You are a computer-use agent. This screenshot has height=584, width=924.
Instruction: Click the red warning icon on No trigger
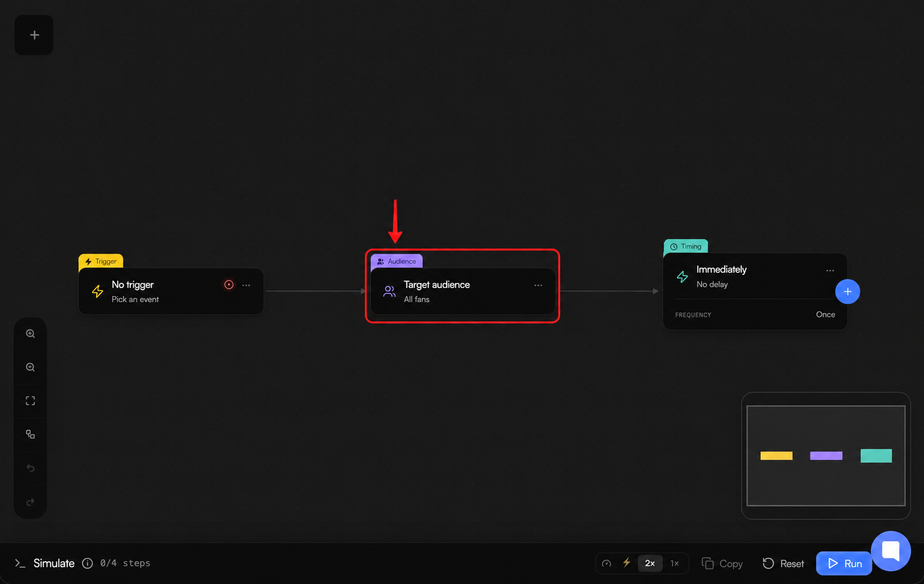click(229, 285)
